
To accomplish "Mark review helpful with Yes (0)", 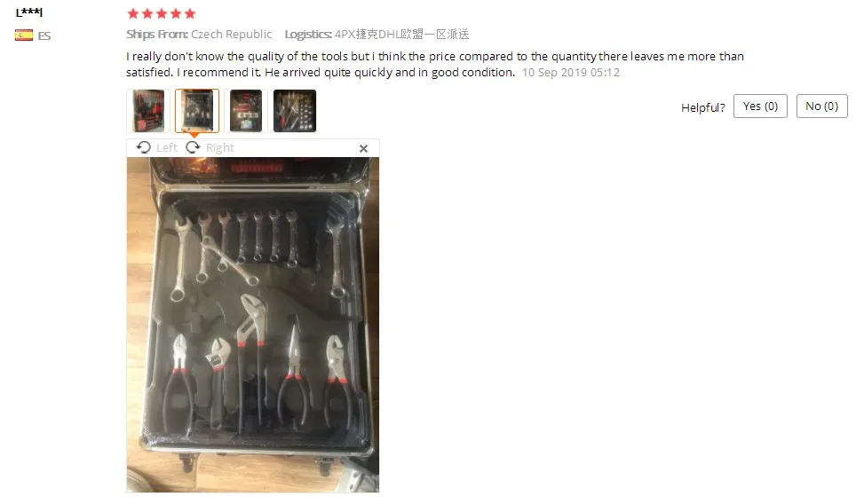I will coord(760,106).
